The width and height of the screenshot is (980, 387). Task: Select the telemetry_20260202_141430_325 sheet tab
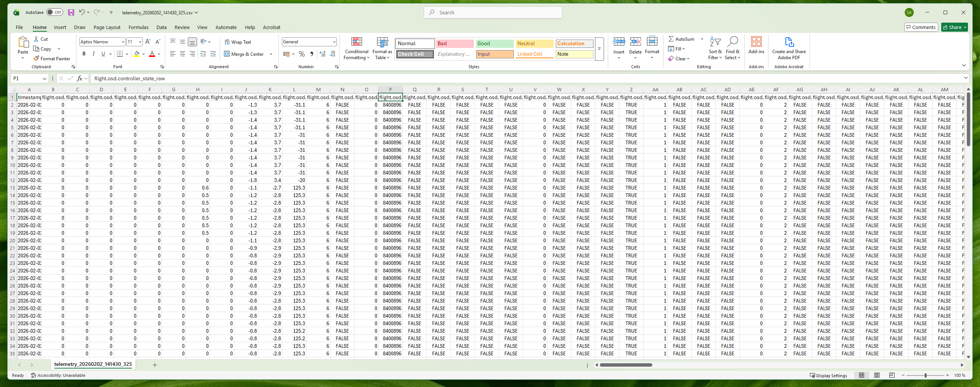[x=93, y=364]
